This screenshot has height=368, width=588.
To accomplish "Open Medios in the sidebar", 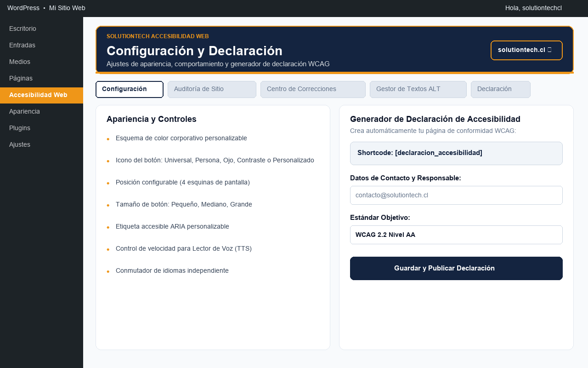I will coord(41,62).
